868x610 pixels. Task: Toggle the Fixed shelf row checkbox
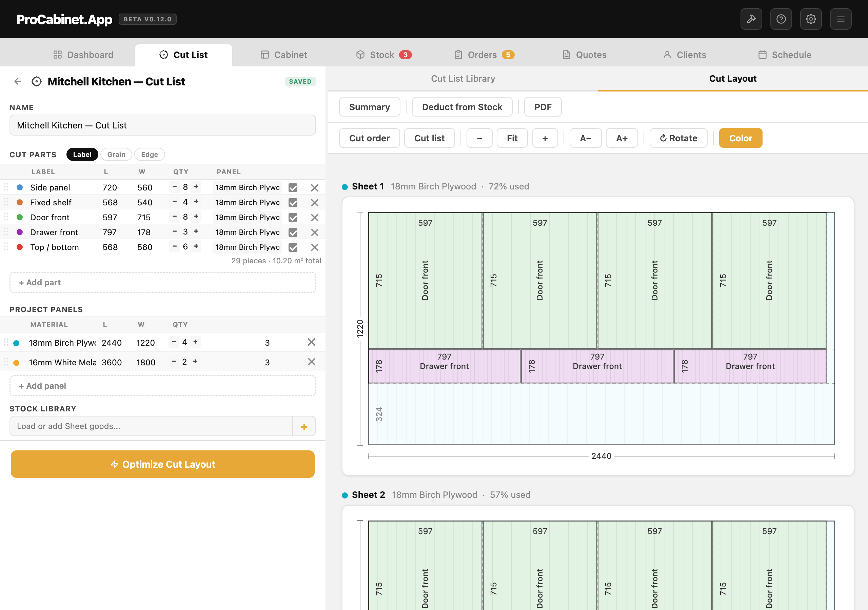coord(293,203)
